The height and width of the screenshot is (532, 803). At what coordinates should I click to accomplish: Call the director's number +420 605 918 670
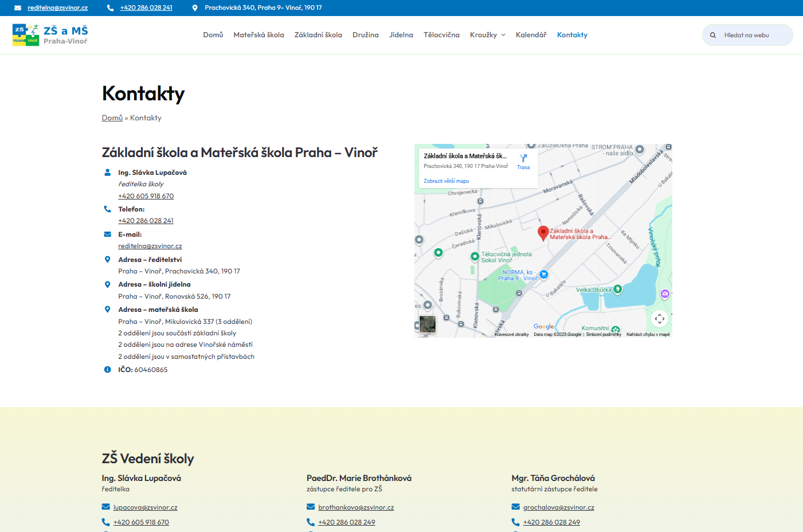(x=146, y=196)
